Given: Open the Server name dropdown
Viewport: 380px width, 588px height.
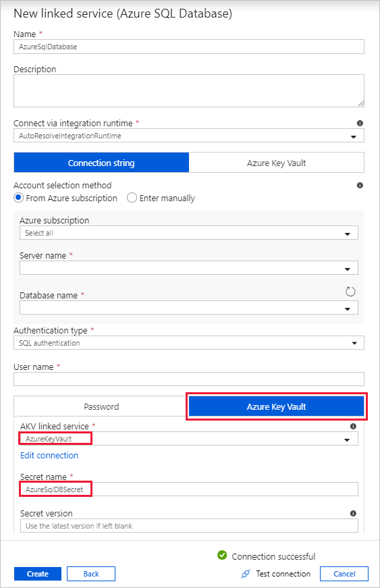Looking at the screenshot, I should (189, 268).
